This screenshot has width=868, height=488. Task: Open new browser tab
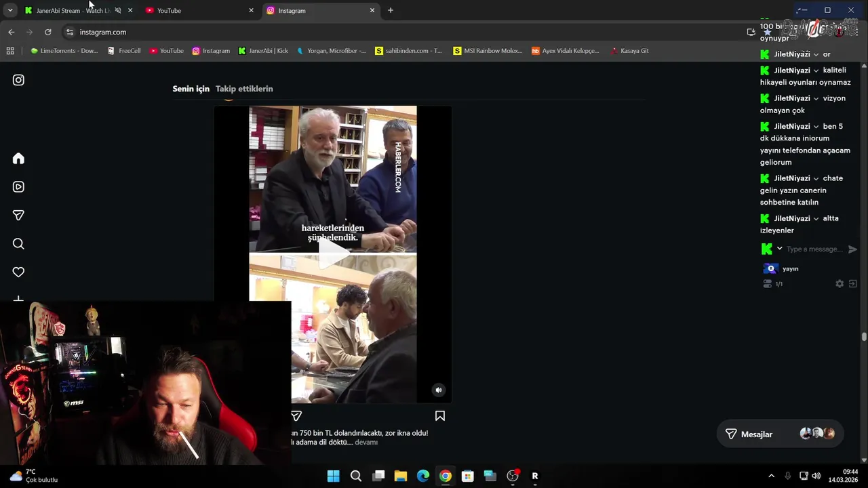coord(391,10)
